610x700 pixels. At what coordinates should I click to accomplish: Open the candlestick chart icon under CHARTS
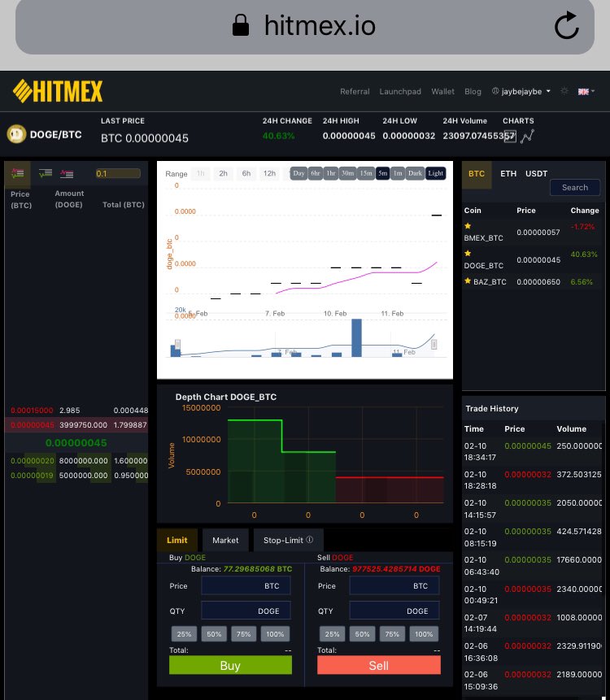pos(511,136)
